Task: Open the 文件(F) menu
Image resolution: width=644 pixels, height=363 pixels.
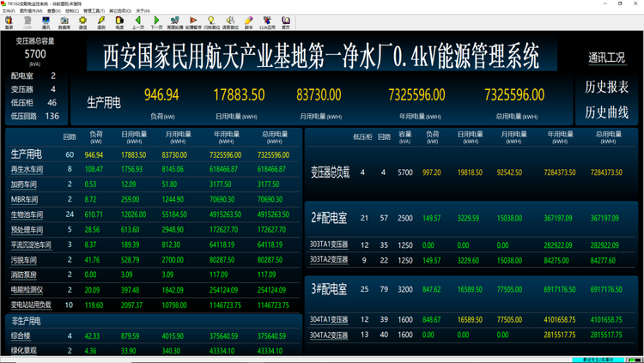Action: (9, 10)
